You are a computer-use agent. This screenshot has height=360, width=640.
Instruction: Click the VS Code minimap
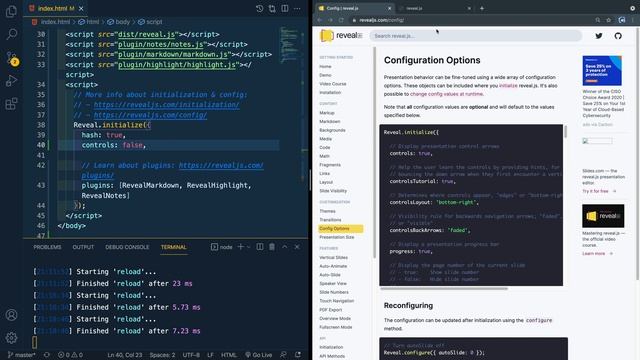[x=290, y=45]
